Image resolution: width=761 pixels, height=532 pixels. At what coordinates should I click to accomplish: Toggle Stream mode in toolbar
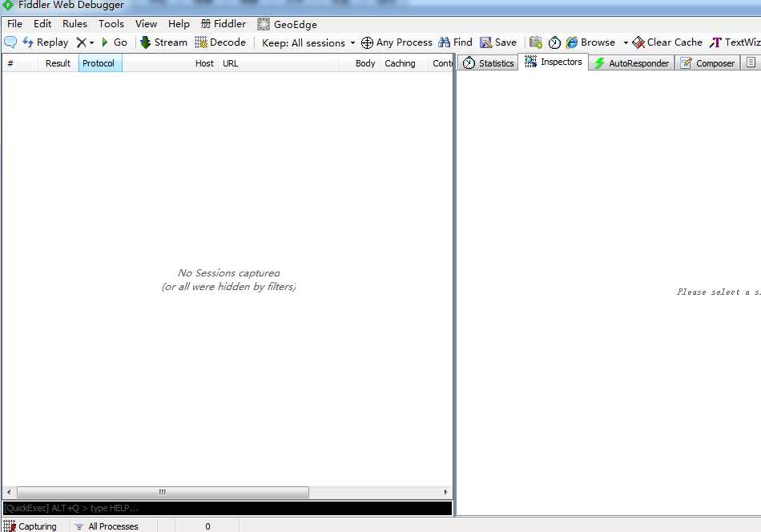[163, 42]
